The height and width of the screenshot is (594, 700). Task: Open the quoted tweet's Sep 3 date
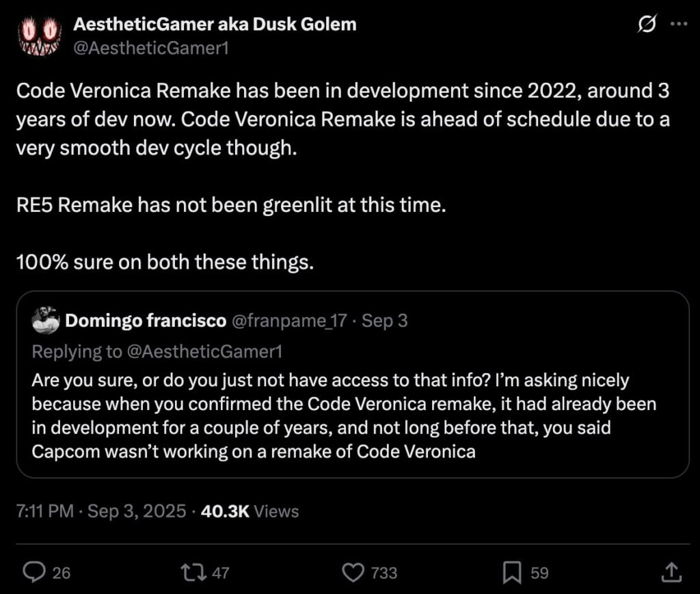[x=384, y=321]
